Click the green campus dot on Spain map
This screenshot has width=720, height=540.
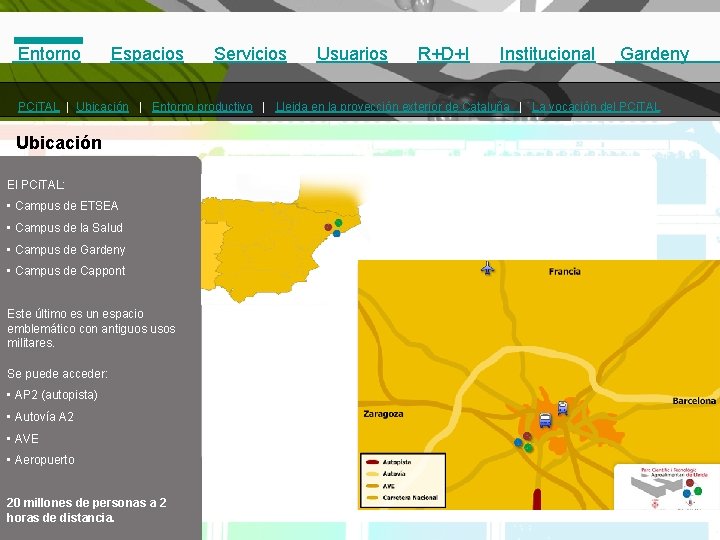click(338, 223)
